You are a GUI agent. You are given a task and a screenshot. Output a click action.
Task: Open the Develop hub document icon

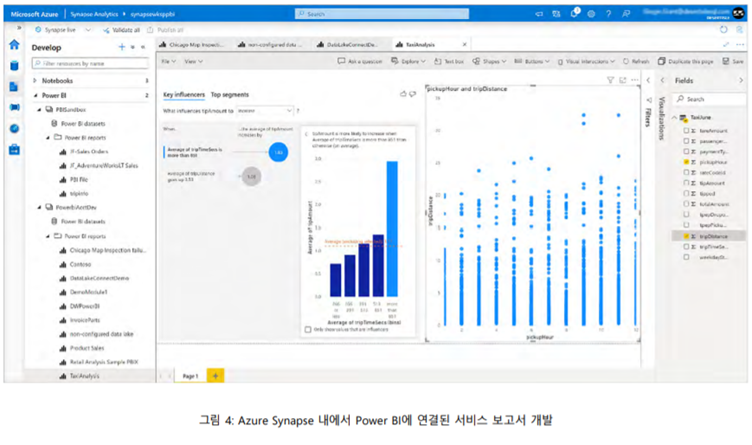coord(14,87)
